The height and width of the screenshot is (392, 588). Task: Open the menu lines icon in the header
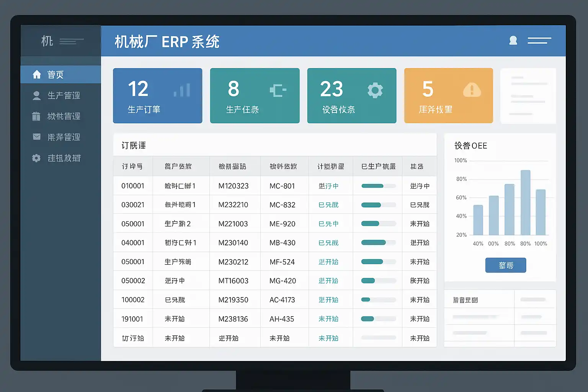539,40
